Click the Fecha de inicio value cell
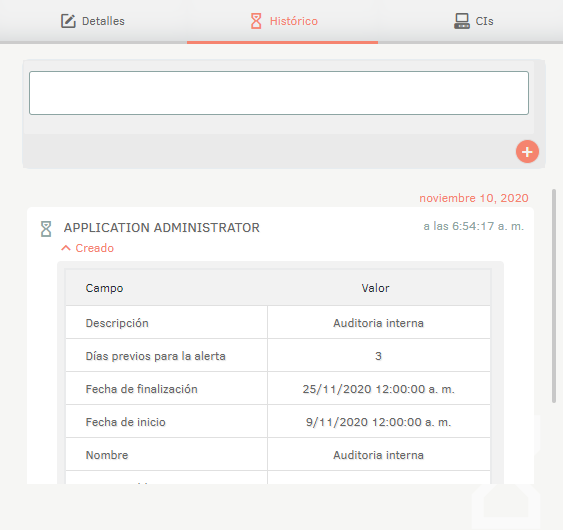This screenshot has width=563, height=530. click(379, 422)
